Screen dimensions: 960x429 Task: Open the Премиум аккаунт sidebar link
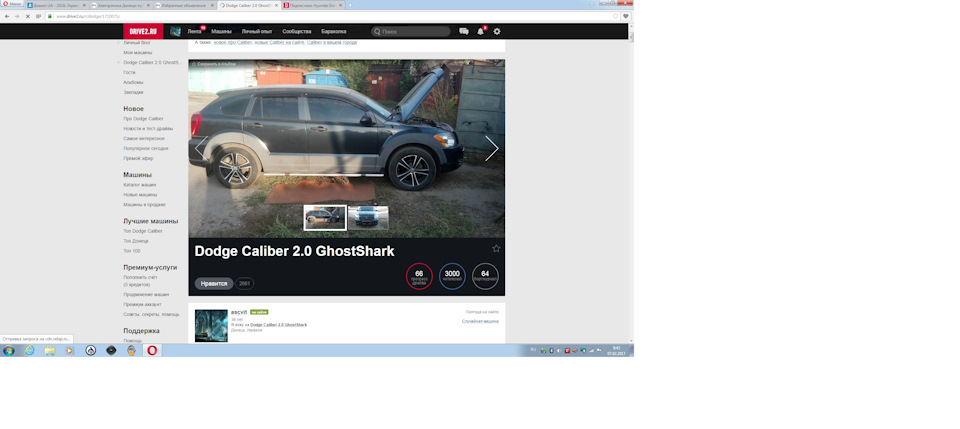coord(142,304)
